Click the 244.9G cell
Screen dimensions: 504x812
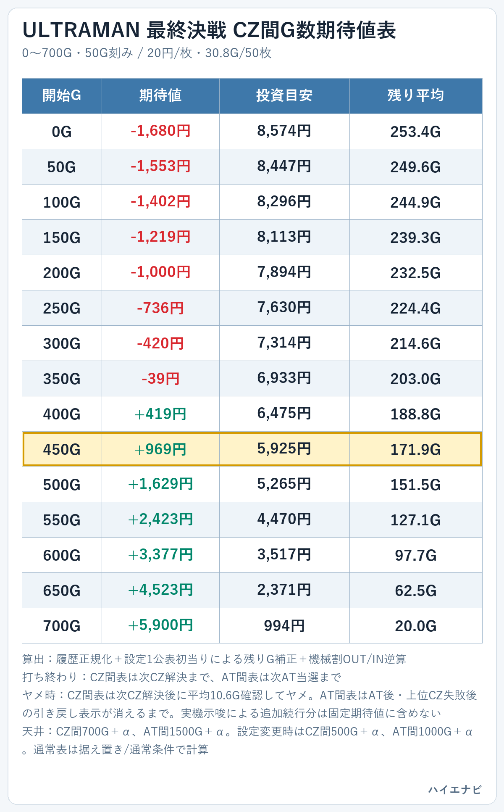pos(416,203)
